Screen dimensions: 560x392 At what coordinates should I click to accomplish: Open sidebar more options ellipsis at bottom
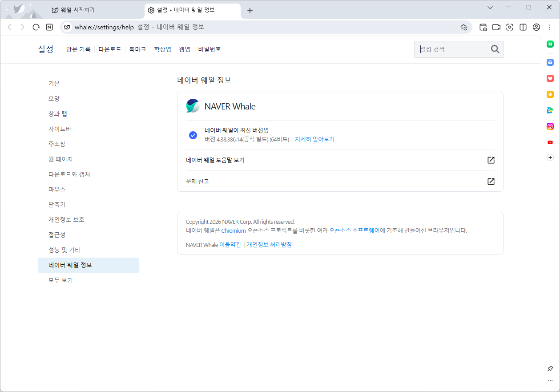[x=550, y=381]
